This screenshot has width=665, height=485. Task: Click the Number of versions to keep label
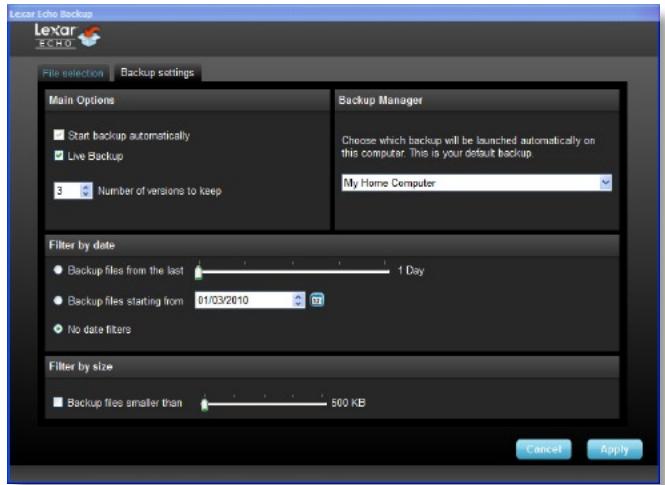click(160, 191)
